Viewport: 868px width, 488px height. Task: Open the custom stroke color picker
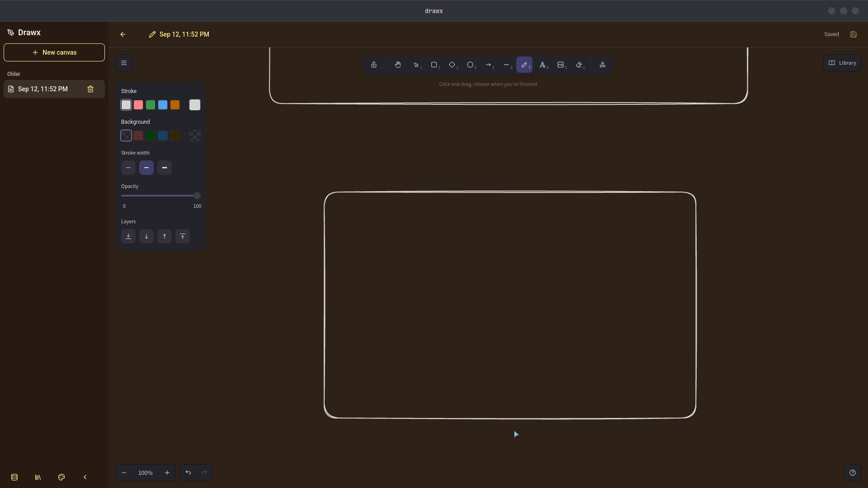(x=195, y=105)
